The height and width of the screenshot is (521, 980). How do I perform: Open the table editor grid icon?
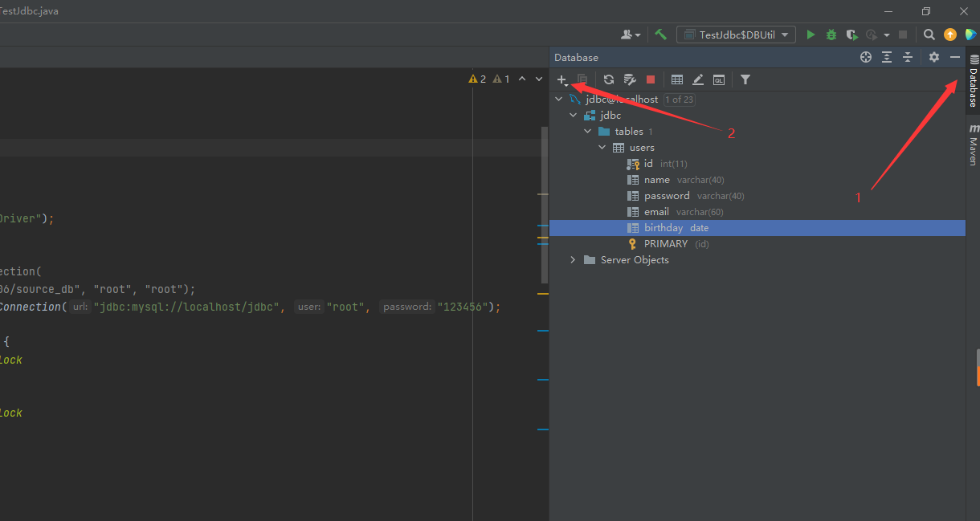pos(677,79)
